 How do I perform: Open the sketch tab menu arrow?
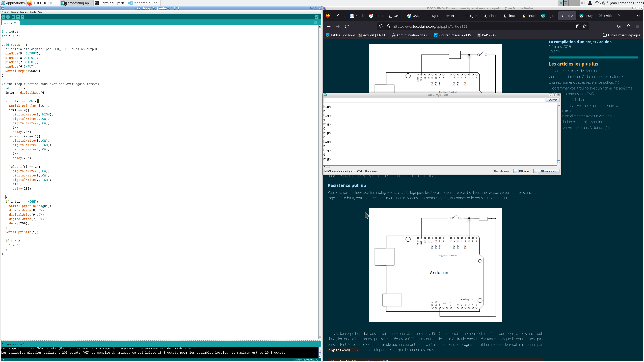tap(316, 22)
